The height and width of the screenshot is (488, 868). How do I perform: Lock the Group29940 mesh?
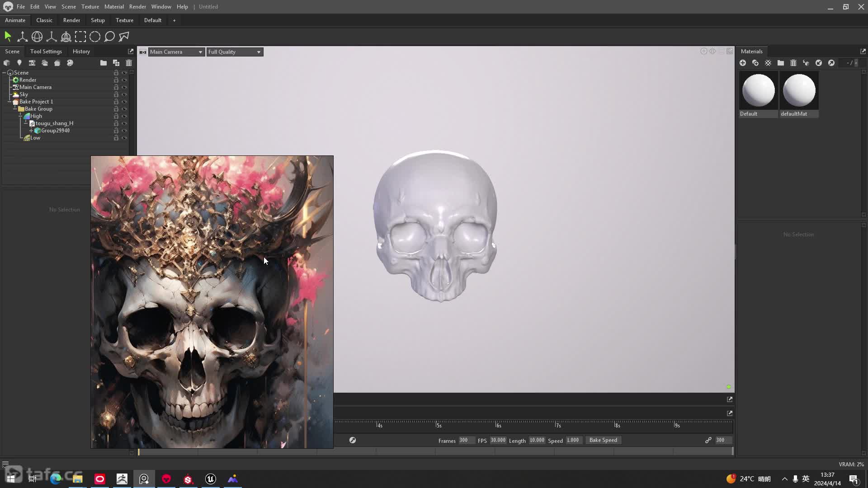[x=116, y=131]
